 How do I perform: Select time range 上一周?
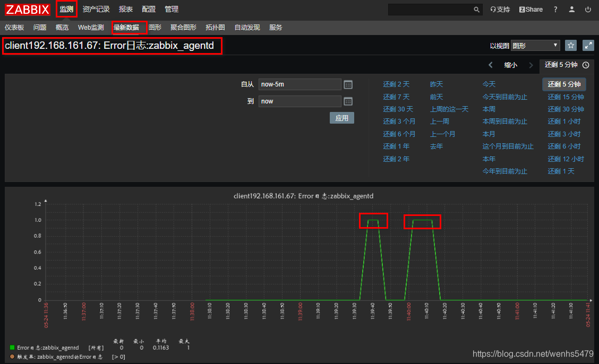click(439, 122)
